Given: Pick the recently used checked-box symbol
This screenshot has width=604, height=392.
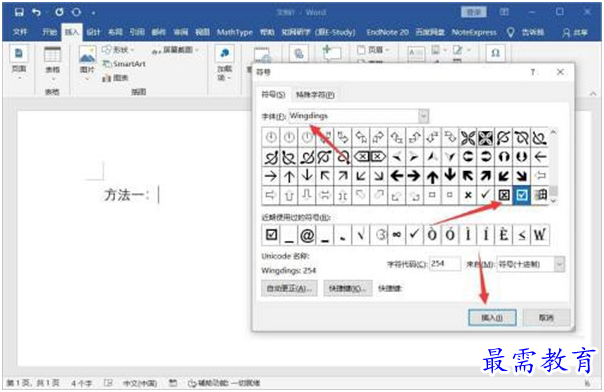Looking at the screenshot, I should [x=271, y=235].
